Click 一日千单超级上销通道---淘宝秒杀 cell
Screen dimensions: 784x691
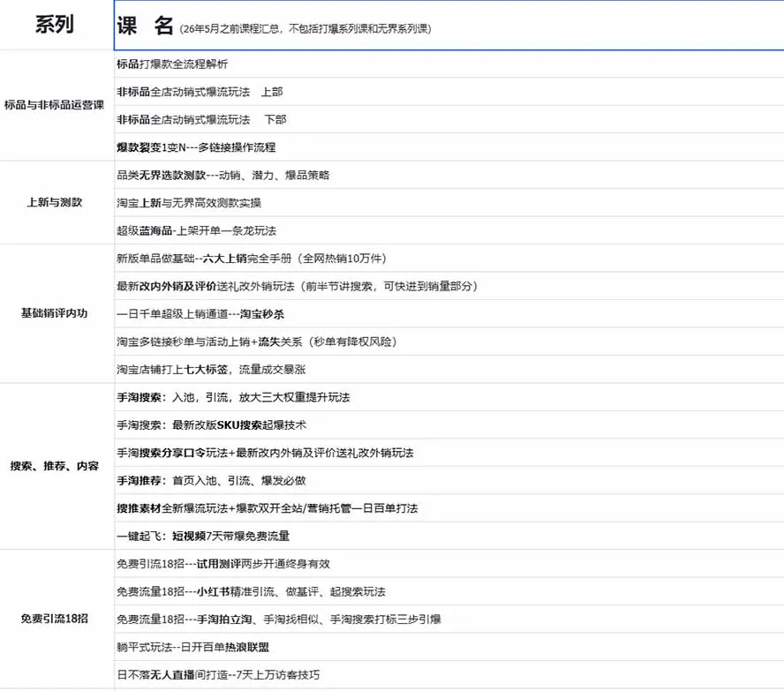[x=449, y=314]
